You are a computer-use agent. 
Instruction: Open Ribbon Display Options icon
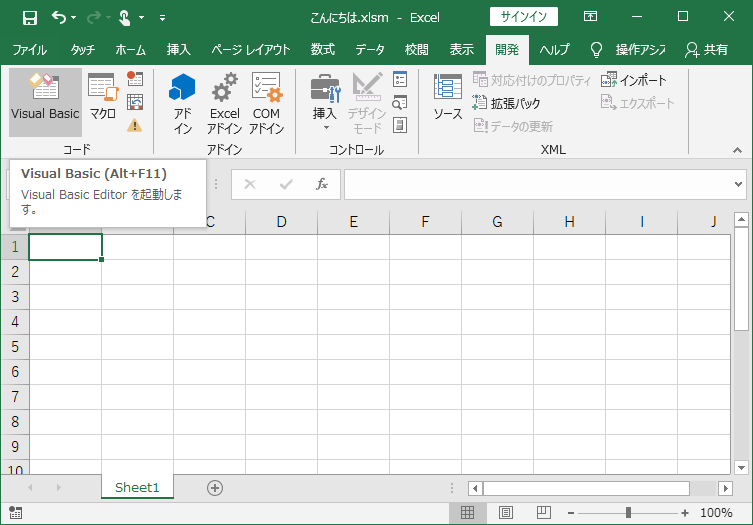[x=590, y=16]
